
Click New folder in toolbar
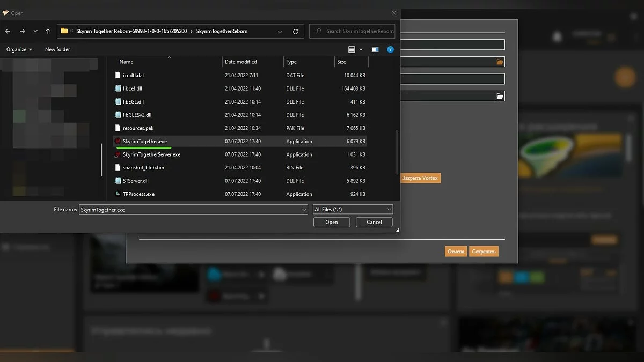click(x=57, y=49)
